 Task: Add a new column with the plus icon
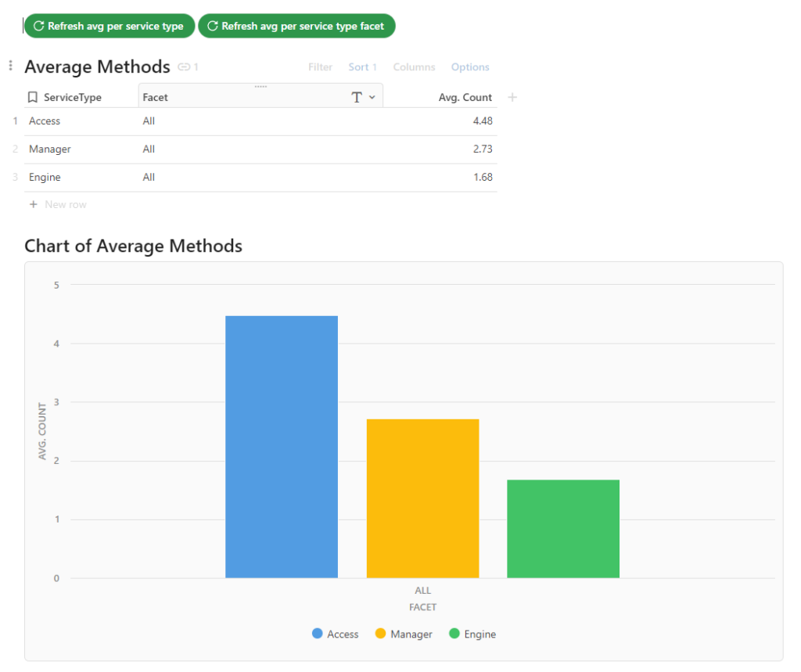click(512, 98)
